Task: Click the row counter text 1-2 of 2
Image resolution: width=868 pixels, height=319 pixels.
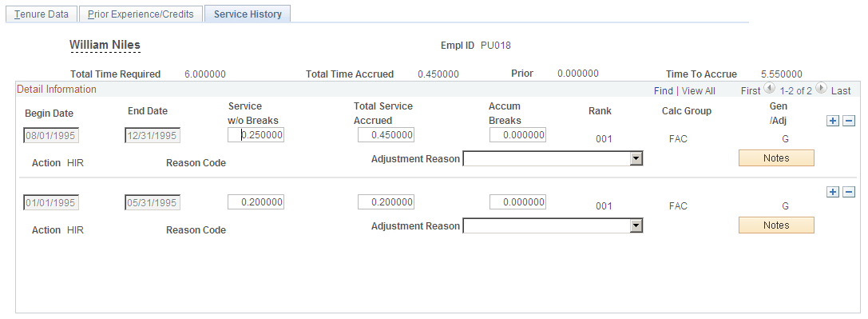Action: tap(795, 91)
